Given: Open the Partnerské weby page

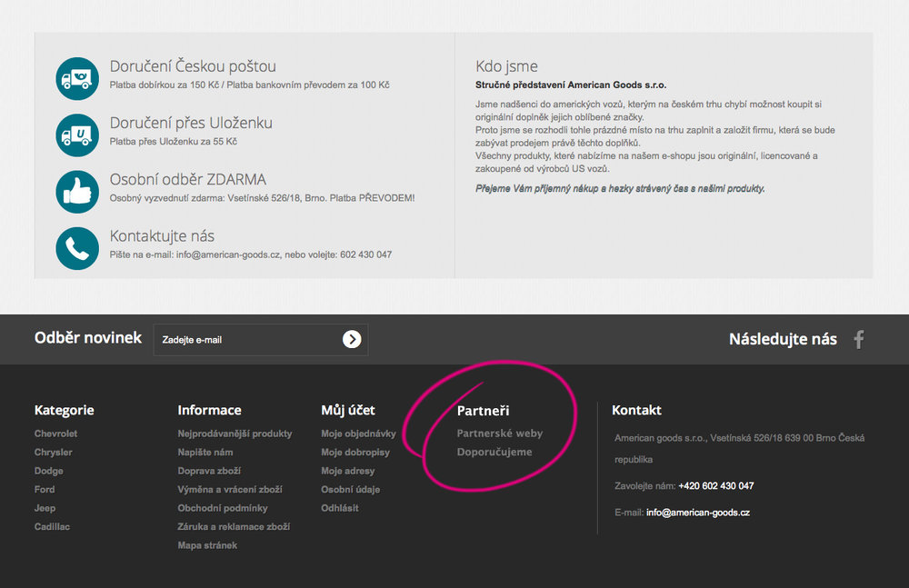Looking at the screenshot, I should point(499,434).
